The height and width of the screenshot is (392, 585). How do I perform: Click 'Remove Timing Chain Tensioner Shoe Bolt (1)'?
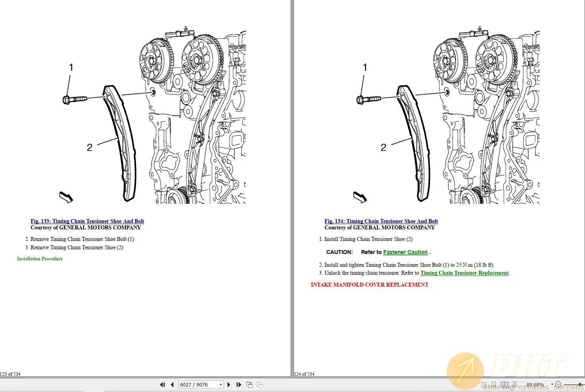(82, 239)
